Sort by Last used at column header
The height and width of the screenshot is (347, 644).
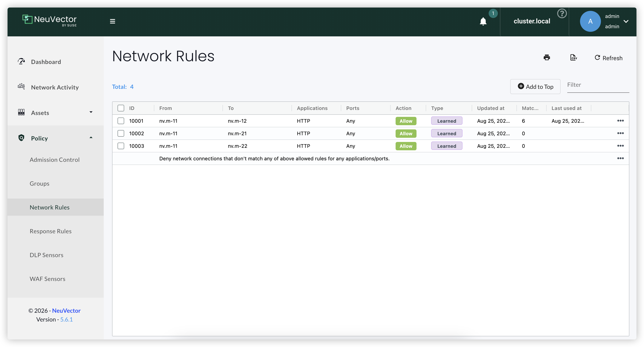(x=566, y=108)
